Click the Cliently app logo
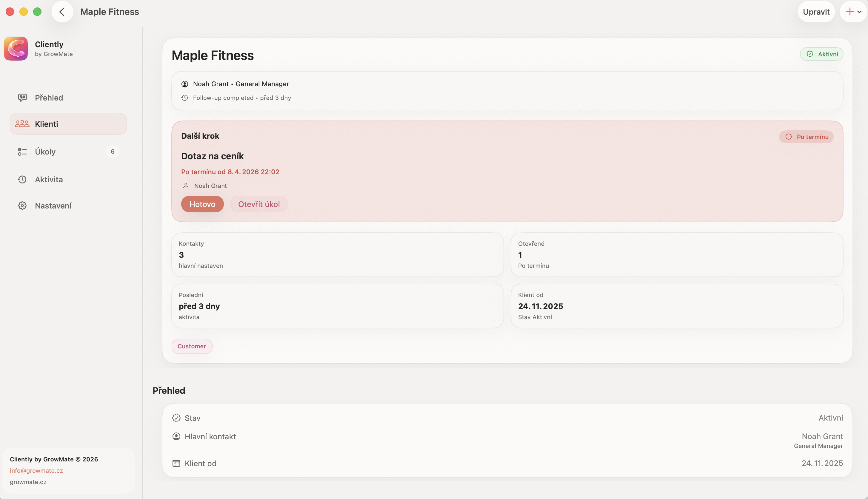Viewport: 868px width, 499px height. click(16, 49)
